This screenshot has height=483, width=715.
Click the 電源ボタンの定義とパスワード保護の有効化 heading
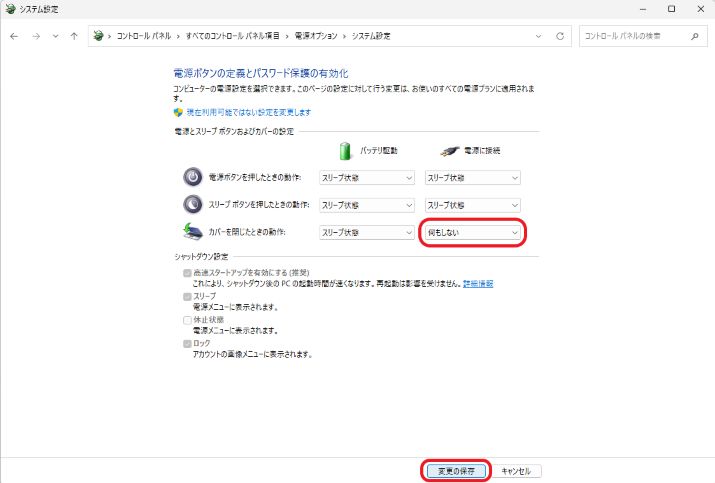pos(261,73)
